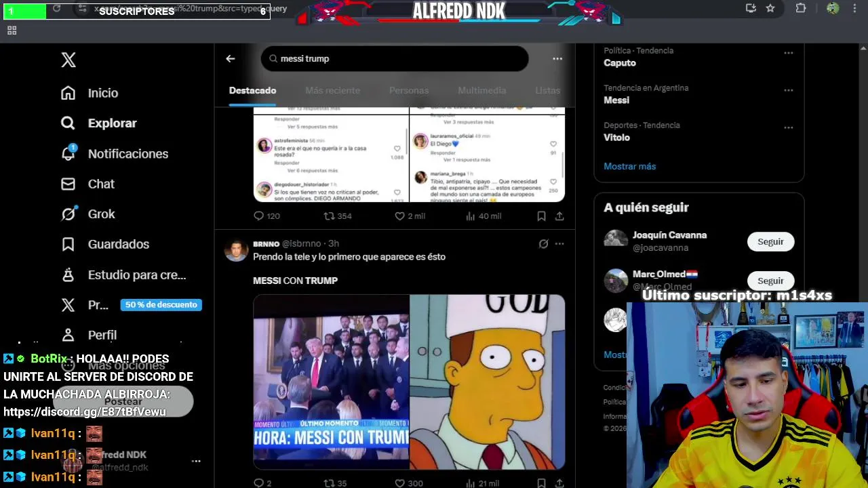Viewport: 868px width, 488px height.
Task: Follow Marc Olmed
Action: [x=770, y=281]
